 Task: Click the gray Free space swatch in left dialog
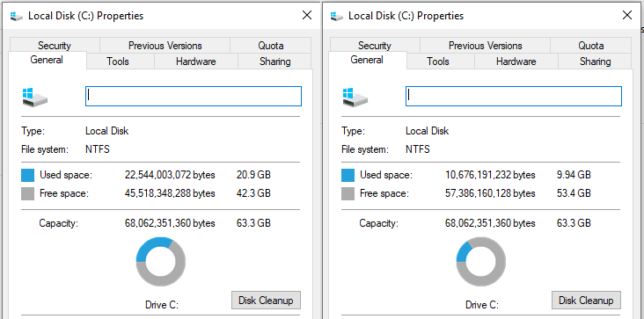(27, 193)
